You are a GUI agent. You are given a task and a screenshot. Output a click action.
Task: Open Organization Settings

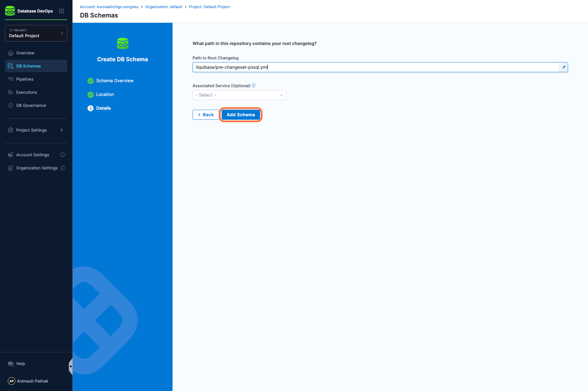tap(37, 168)
